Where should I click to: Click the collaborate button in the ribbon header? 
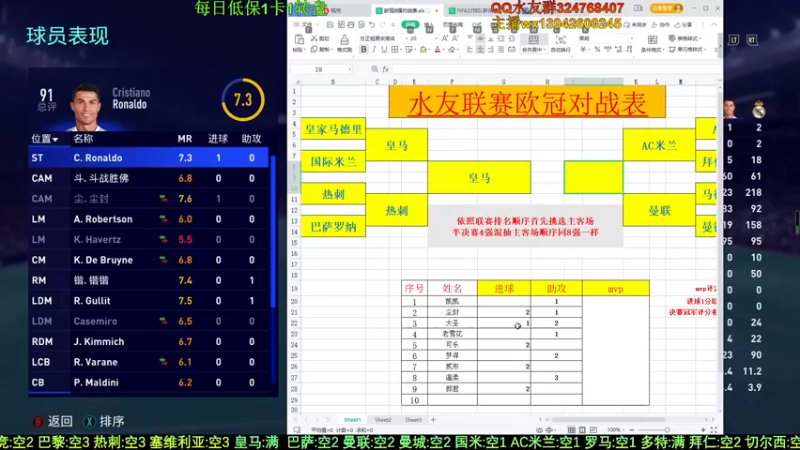(661, 24)
